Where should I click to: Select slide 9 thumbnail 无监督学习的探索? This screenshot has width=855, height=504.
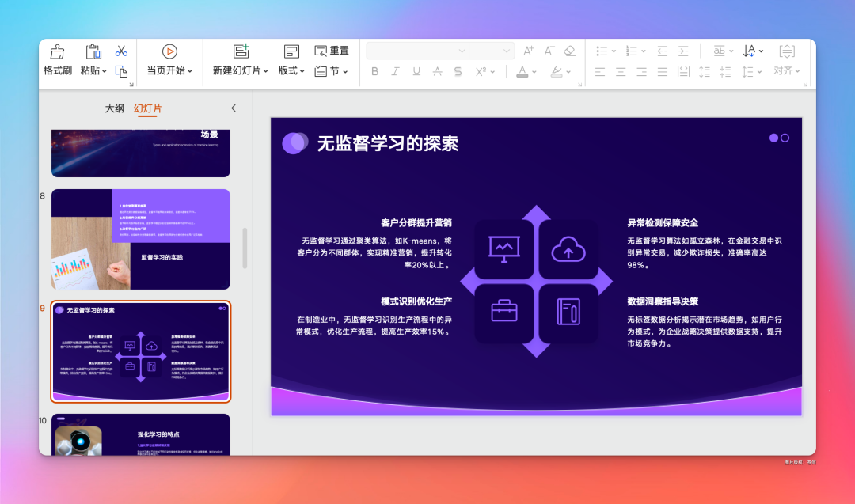pos(141,351)
